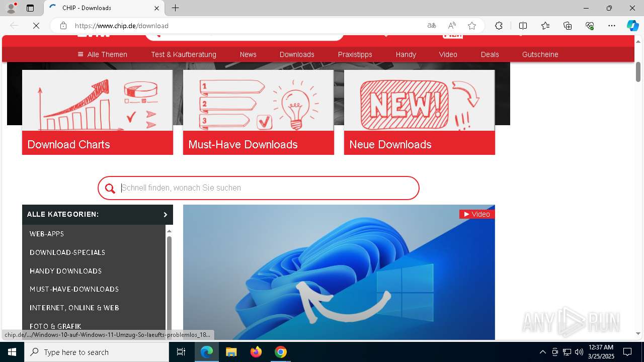644x362 pixels.
Task: Open File Explorer from taskbar
Action: [x=231, y=352]
